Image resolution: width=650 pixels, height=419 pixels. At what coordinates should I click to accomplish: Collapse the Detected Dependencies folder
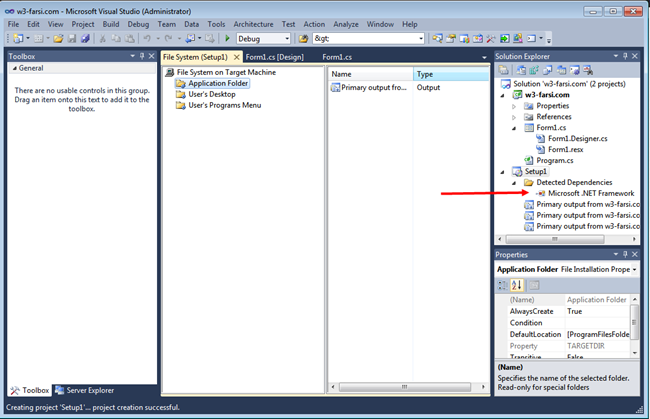pos(514,183)
